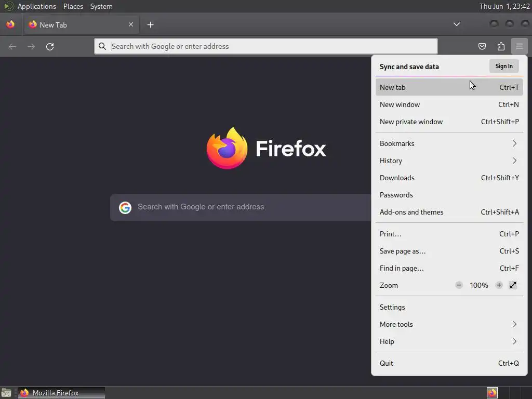532x399 pixels.
Task: Reload the current page
Action: point(50,46)
